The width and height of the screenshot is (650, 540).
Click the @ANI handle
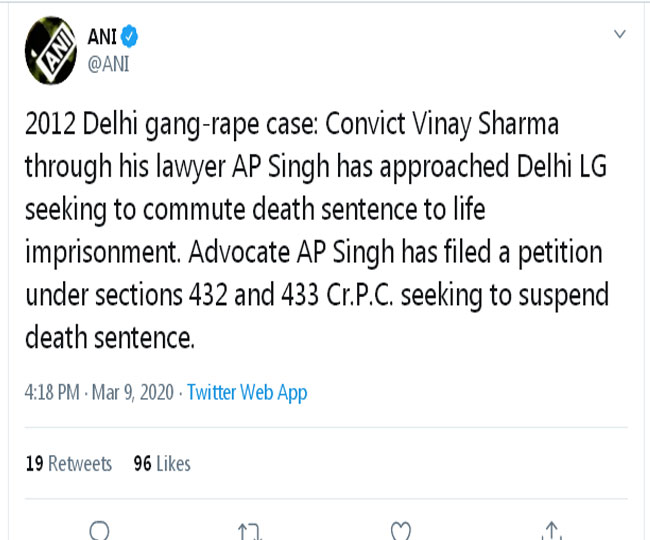click(x=109, y=63)
